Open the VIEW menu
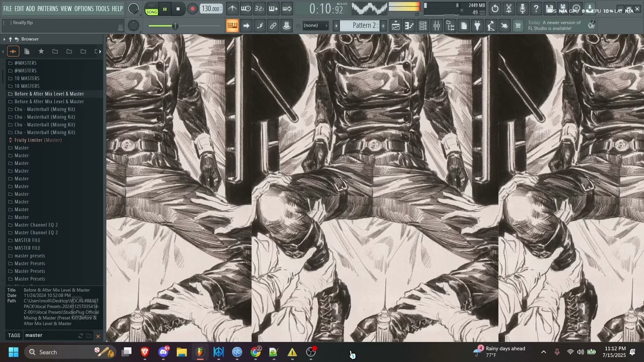Screen dimensions: 644x362 point(66,9)
